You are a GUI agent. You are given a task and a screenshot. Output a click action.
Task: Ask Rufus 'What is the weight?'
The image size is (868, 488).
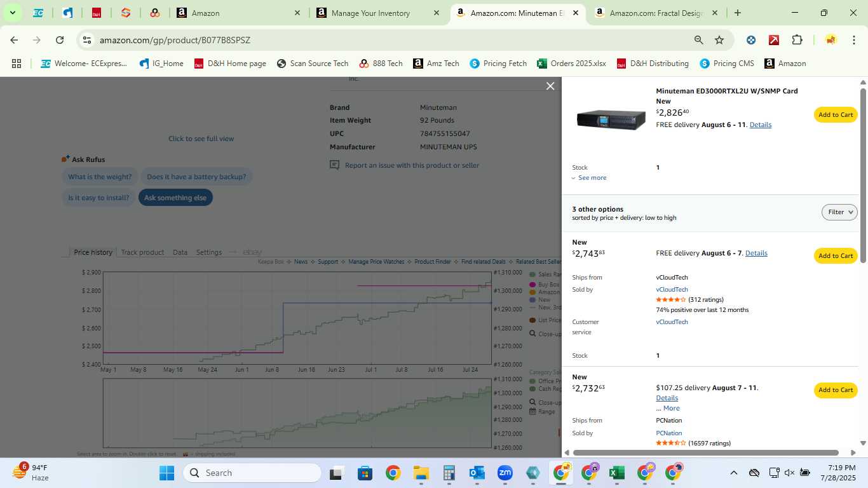click(x=100, y=177)
